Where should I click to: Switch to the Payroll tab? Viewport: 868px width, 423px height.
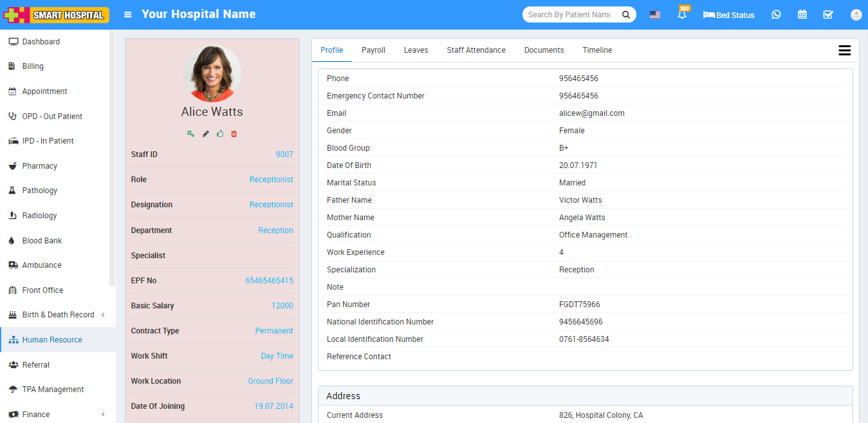(x=373, y=50)
